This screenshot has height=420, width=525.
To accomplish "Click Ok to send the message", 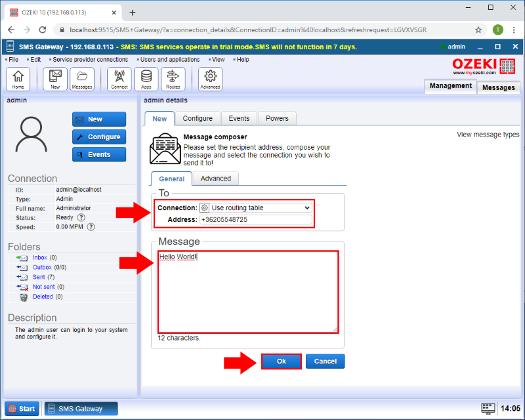I will tap(282, 362).
